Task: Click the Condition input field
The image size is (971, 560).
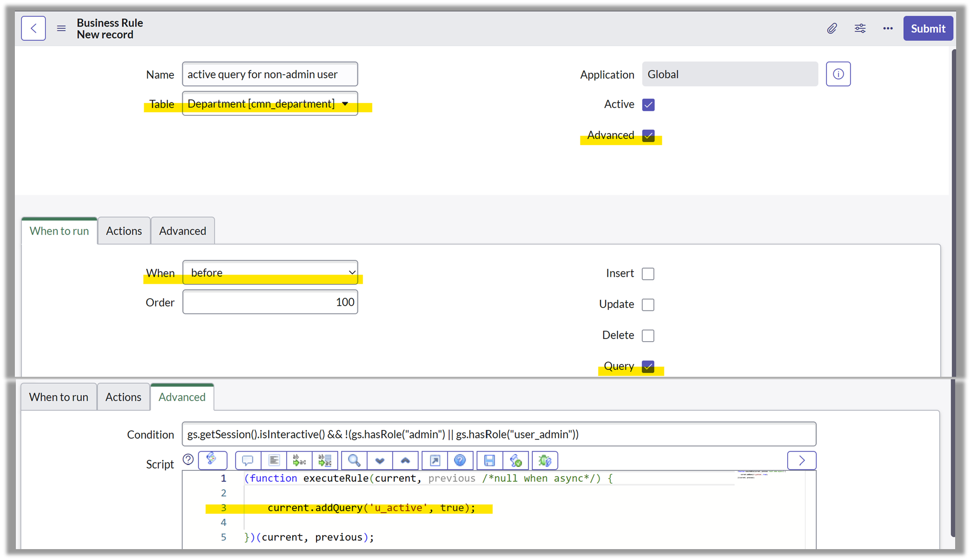Action: click(x=499, y=434)
